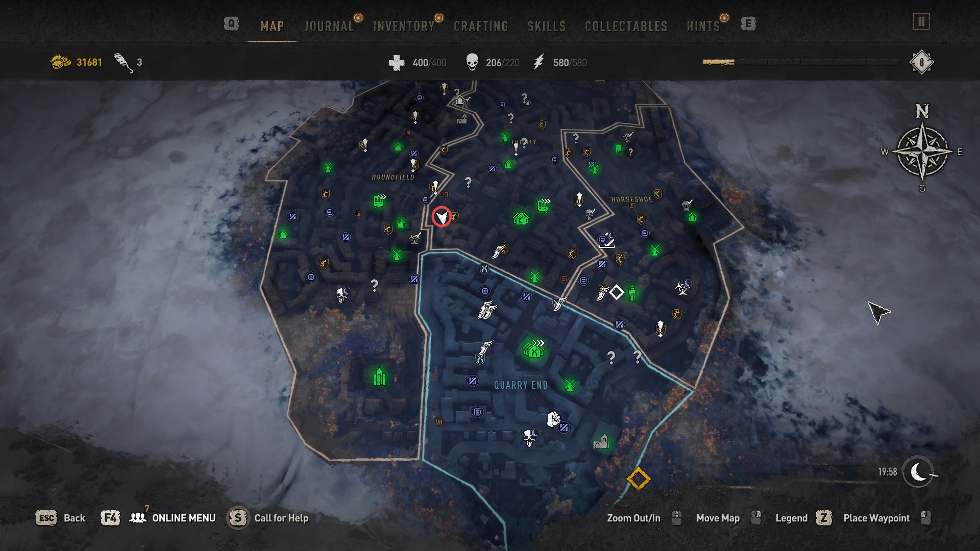Open the Collectables tab
The image size is (980, 551).
coord(626,26)
